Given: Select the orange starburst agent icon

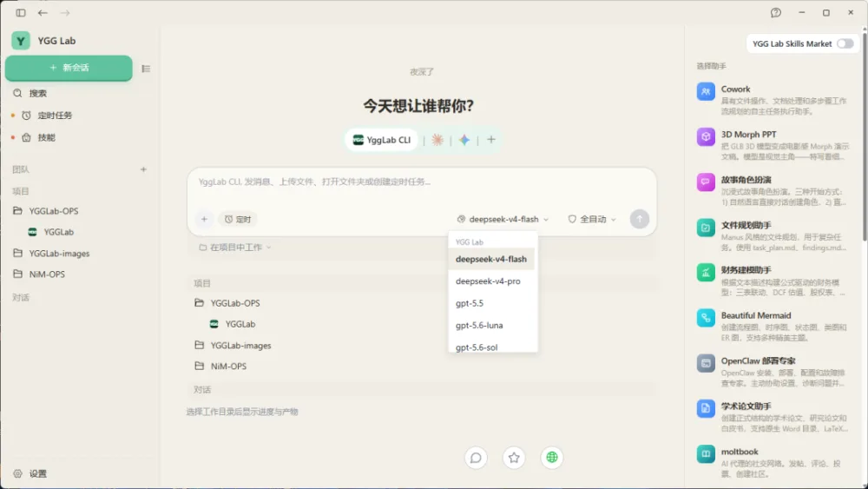Looking at the screenshot, I should tap(437, 140).
